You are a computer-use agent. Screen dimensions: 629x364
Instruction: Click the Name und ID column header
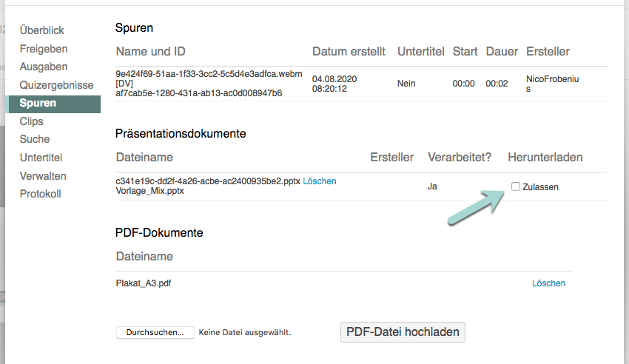(150, 52)
